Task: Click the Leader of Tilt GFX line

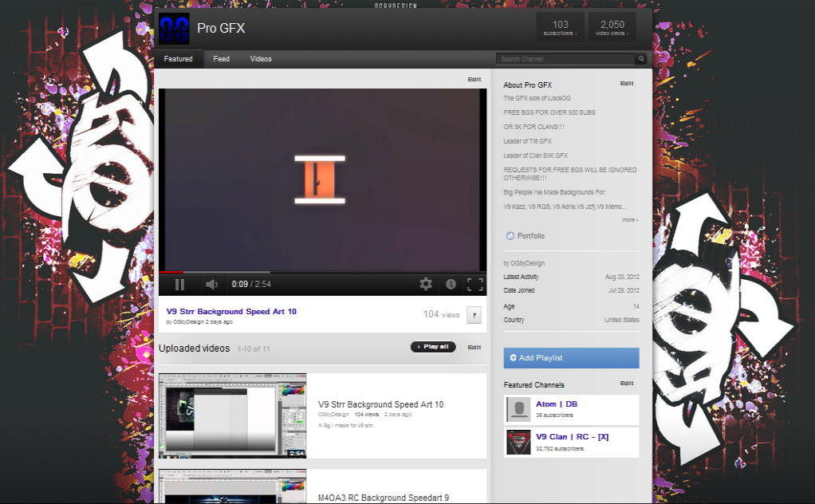Action: 528,141
